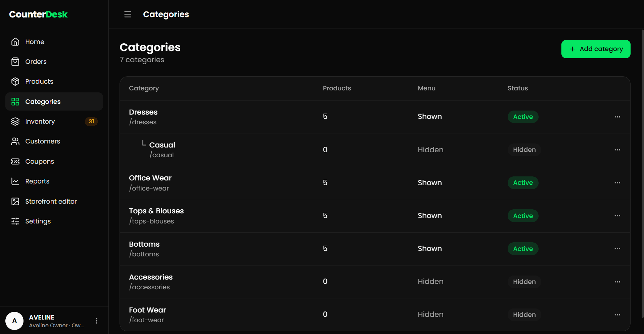Screen dimensions: 644x334
Task: Click the Inventory 31 count badge
Action: (91, 121)
